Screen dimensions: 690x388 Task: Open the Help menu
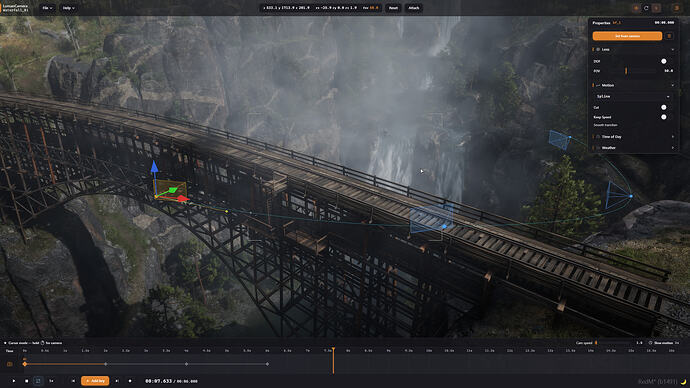68,8
